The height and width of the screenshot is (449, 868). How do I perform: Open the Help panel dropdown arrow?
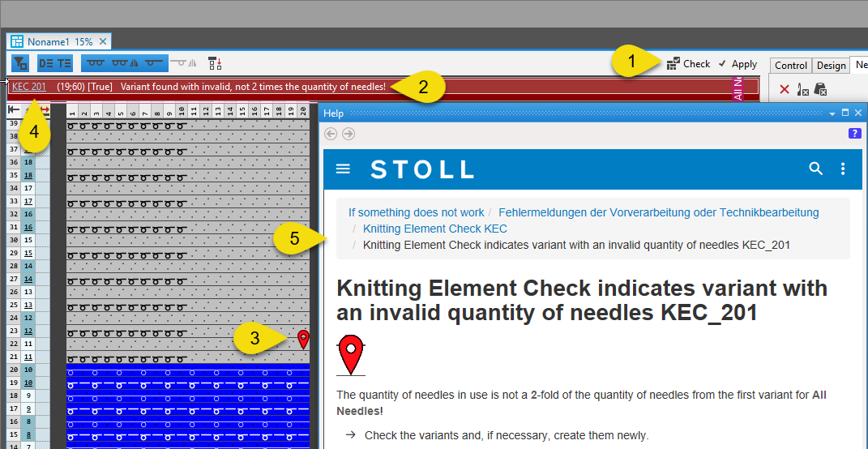coord(832,113)
